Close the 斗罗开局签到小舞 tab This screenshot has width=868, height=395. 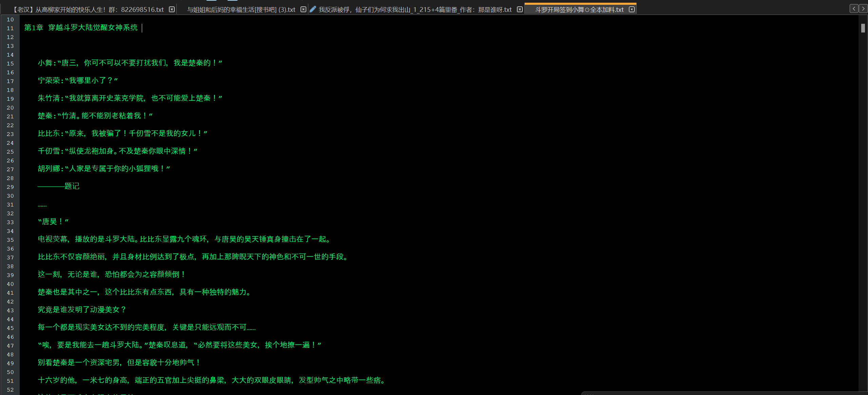[x=632, y=9]
